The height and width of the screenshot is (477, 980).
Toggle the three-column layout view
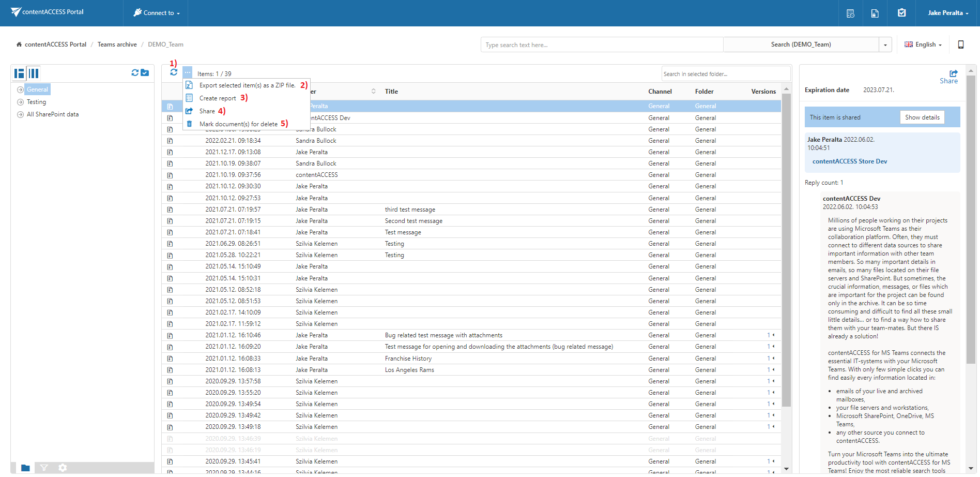click(34, 73)
